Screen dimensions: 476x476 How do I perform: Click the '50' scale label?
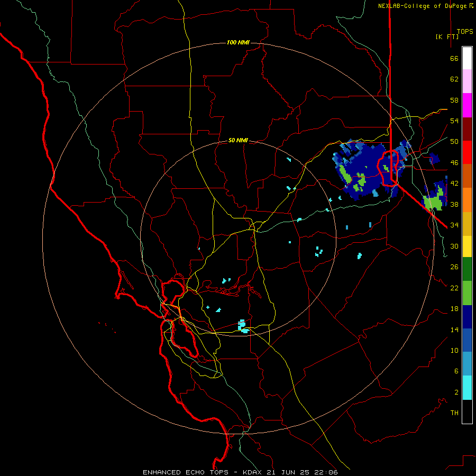point(454,142)
